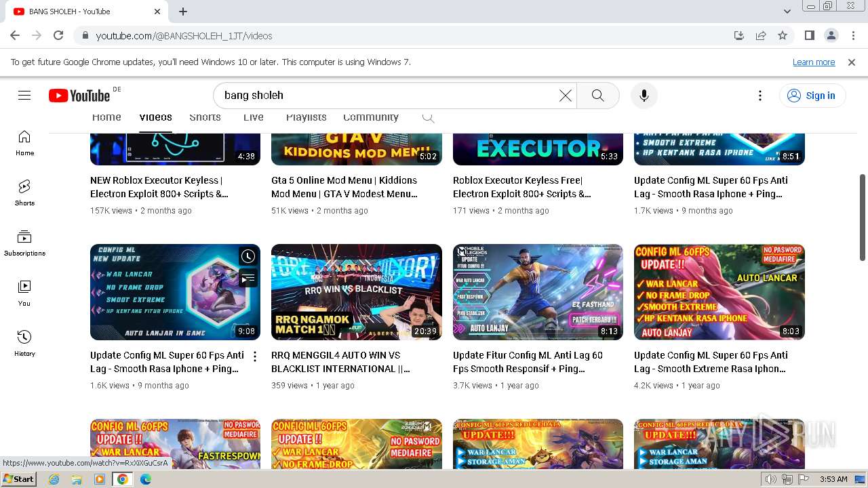Dismiss the Chrome update notification bar

coord(852,62)
